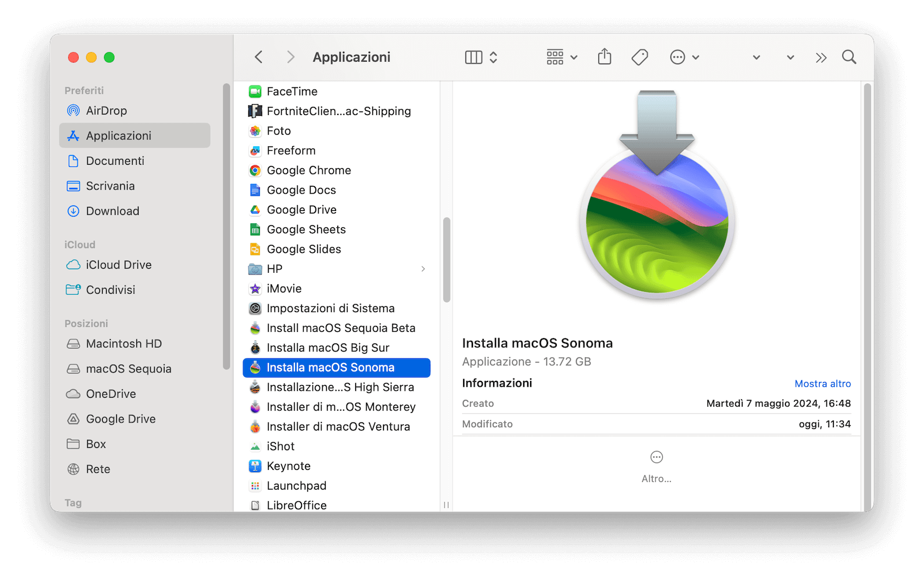Select Freeform in the app list
Image resolution: width=924 pixels, height=578 pixels.
(337, 150)
